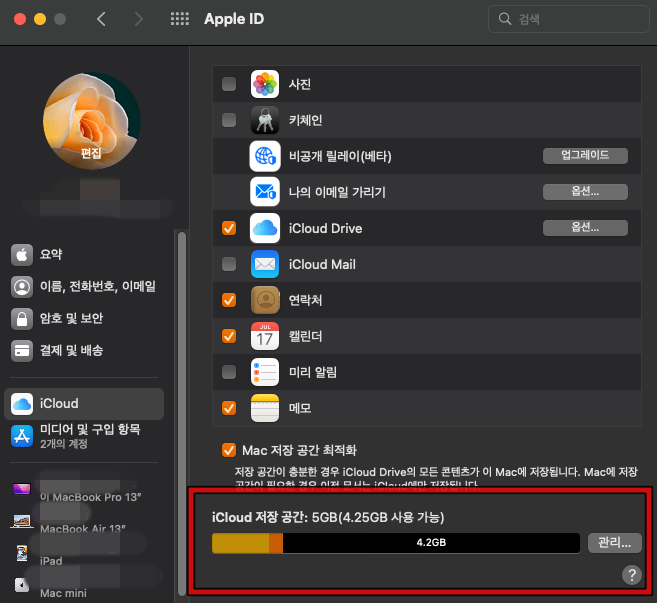
Task: Click the person icon beside 이름, 전화번호
Action: (22, 287)
